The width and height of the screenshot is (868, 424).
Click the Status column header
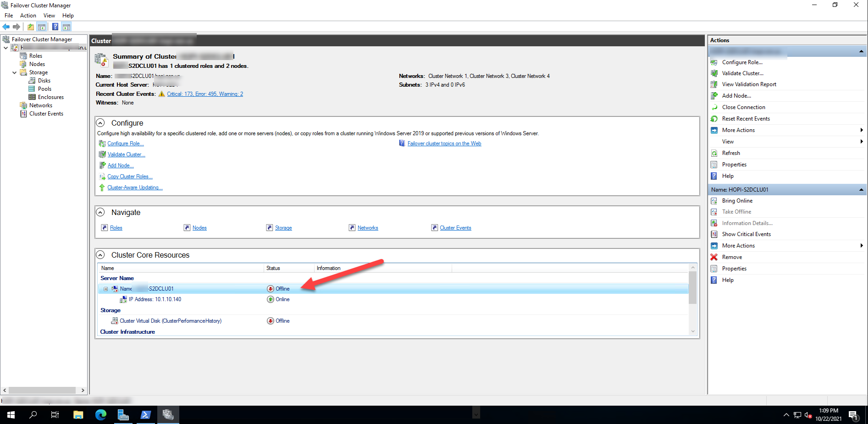(x=289, y=268)
